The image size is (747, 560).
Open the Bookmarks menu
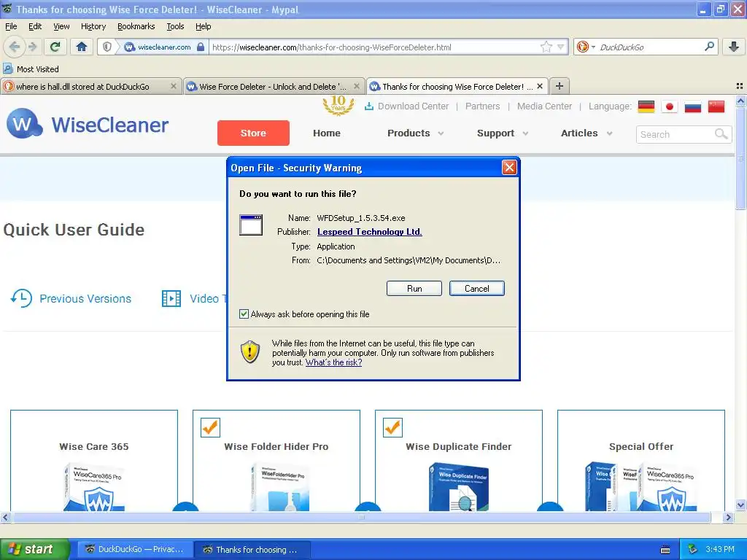pos(136,26)
